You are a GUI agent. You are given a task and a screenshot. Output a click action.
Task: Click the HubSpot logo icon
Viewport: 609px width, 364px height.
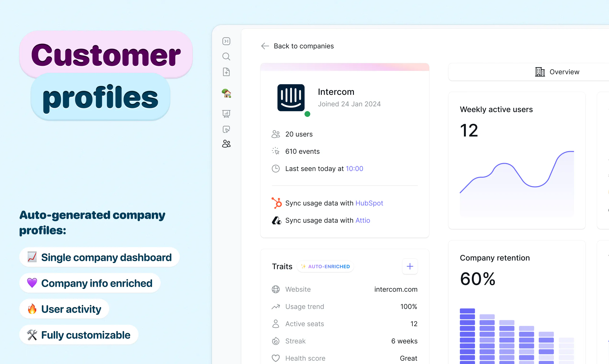276,203
